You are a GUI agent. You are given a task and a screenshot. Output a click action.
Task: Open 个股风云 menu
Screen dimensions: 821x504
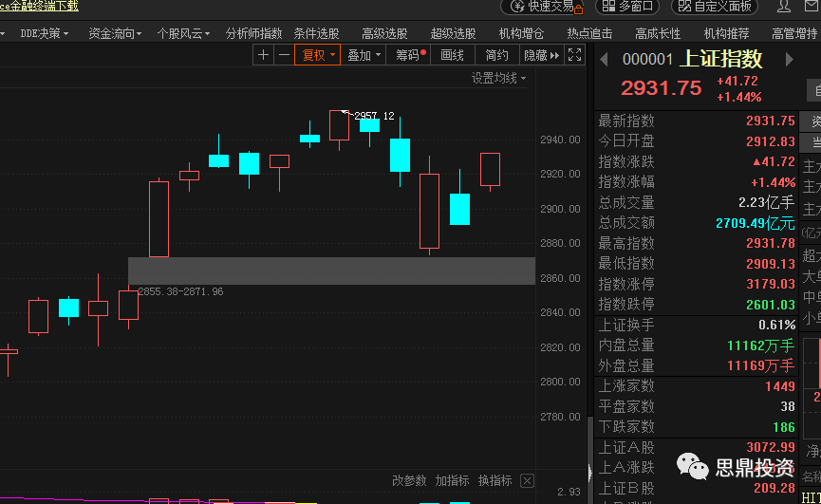(183, 33)
